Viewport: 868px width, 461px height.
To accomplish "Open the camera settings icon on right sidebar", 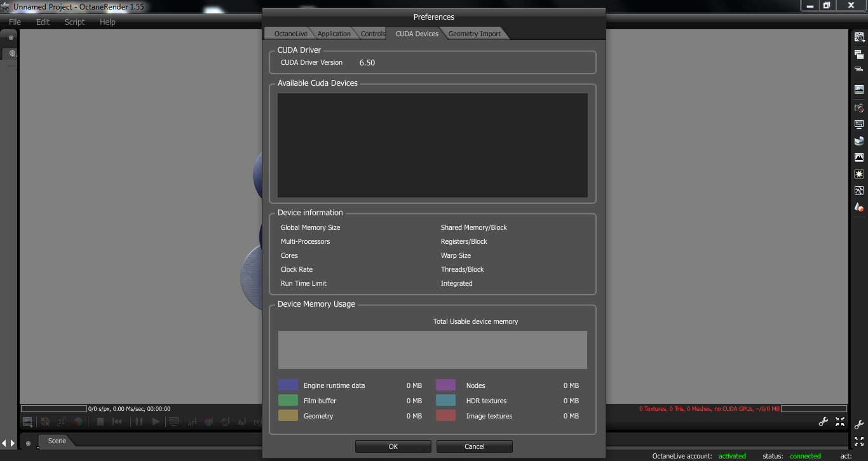I will pos(859,108).
